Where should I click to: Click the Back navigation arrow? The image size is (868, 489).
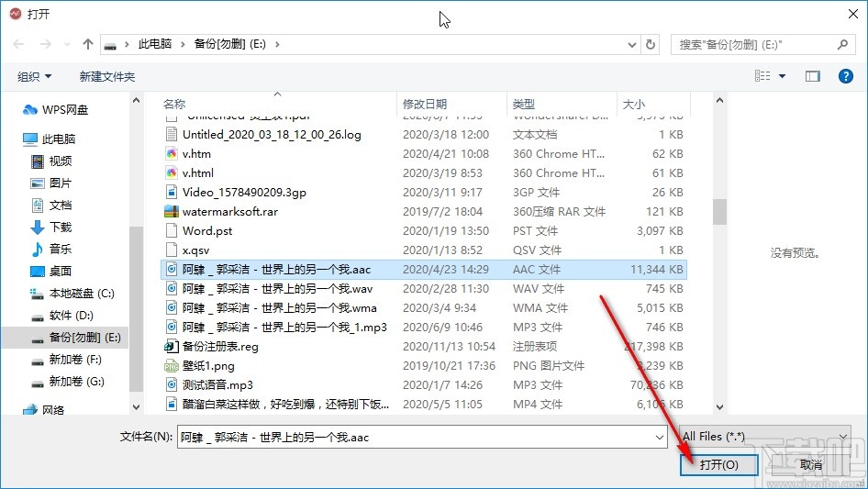pyautogui.click(x=18, y=44)
